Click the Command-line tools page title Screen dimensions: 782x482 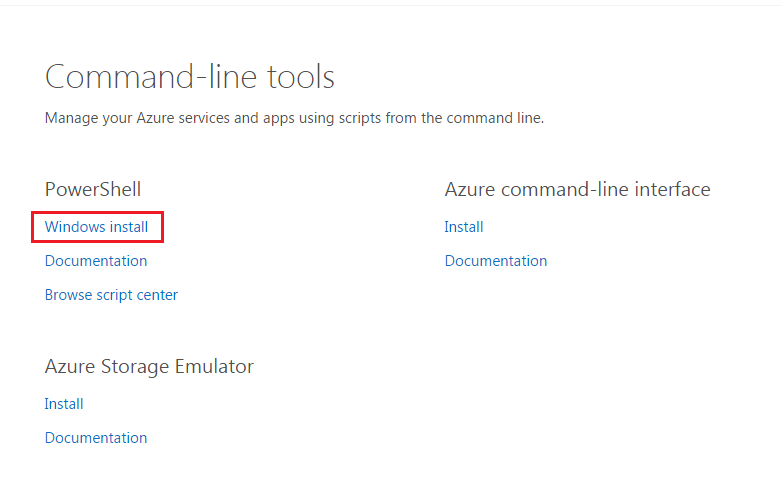pos(190,77)
